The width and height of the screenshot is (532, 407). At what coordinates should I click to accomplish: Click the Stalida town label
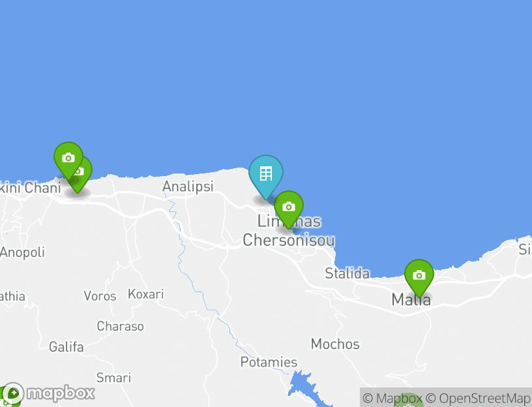(347, 273)
